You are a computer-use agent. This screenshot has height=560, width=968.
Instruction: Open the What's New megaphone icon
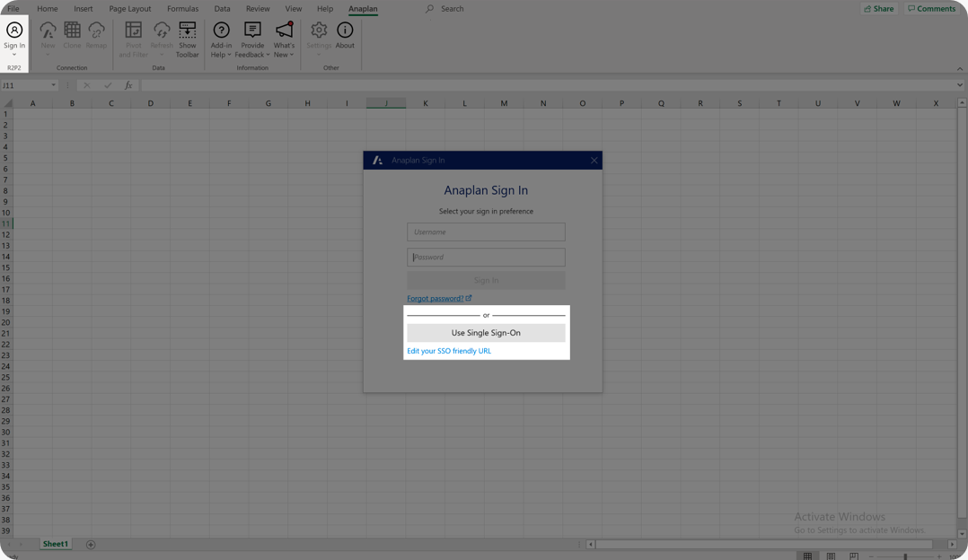[x=284, y=31]
